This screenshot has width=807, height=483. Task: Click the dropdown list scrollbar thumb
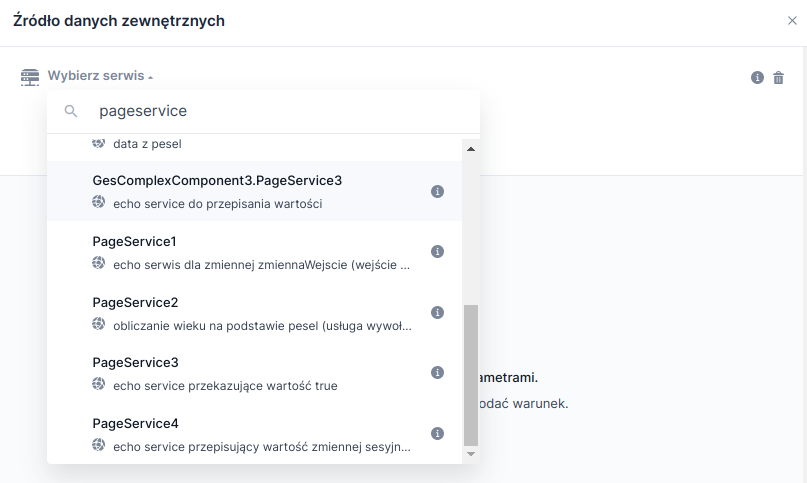(x=471, y=375)
